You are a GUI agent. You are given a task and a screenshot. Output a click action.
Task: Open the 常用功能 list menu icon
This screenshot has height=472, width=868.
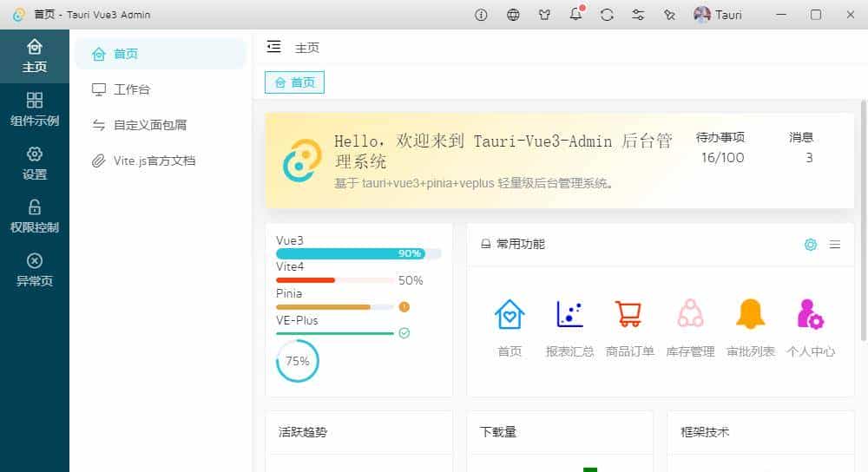(x=835, y=244)
